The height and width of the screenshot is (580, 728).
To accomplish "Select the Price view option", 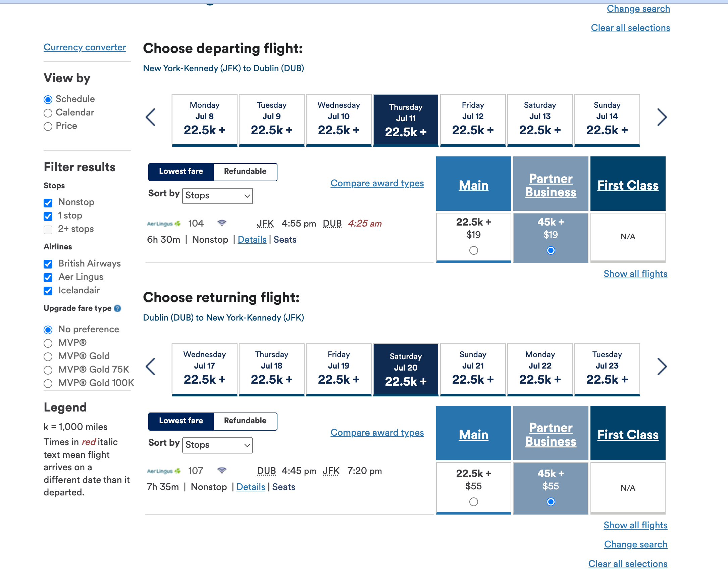I will pyautogui.click(x=48, y=126).
